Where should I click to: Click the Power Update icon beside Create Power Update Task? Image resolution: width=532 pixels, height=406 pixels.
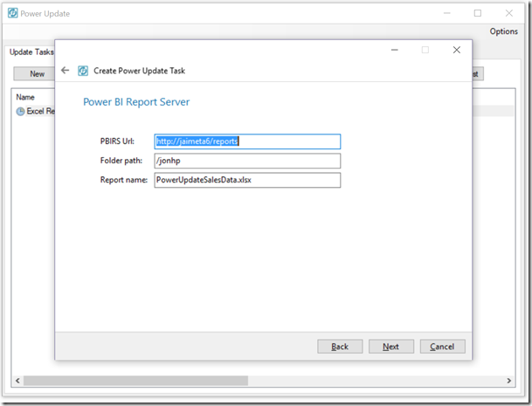[x=83, y=71]
